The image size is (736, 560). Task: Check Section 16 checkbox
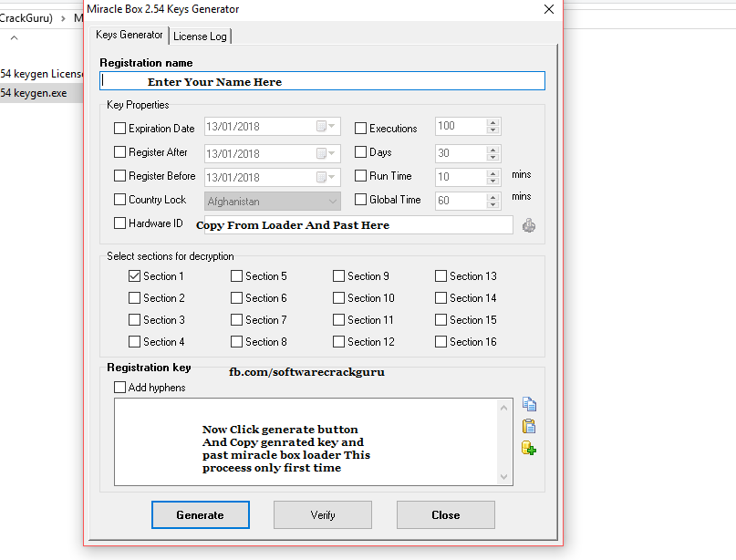pyautogui.click(x=441, y=342)
